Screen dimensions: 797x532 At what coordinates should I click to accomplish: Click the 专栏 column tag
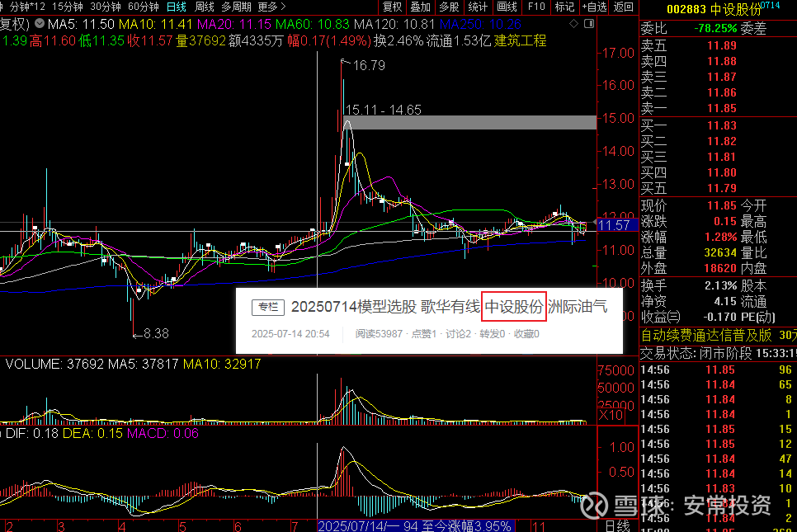(268, 308)
